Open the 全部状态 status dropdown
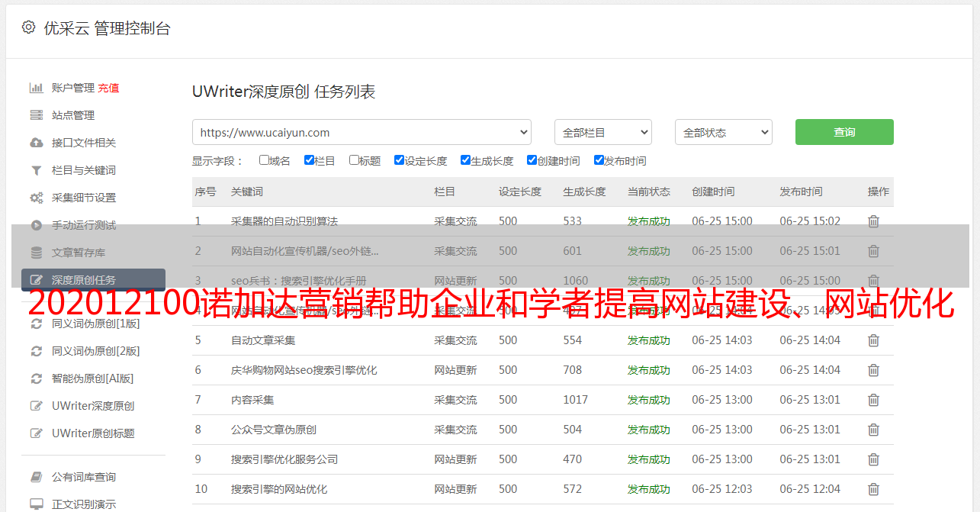Image resolution: width=980 pixels, height=512 pixels. (723, 132)
